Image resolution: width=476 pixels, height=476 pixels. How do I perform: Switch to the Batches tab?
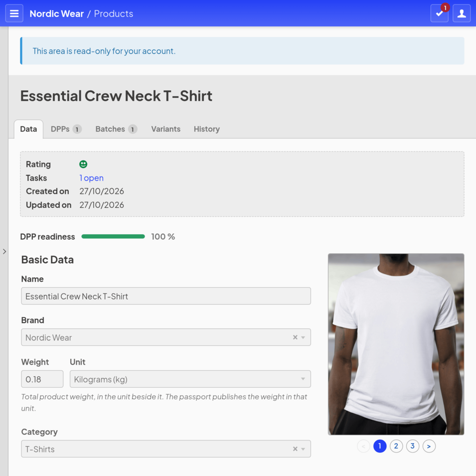(x=116, y=129)
